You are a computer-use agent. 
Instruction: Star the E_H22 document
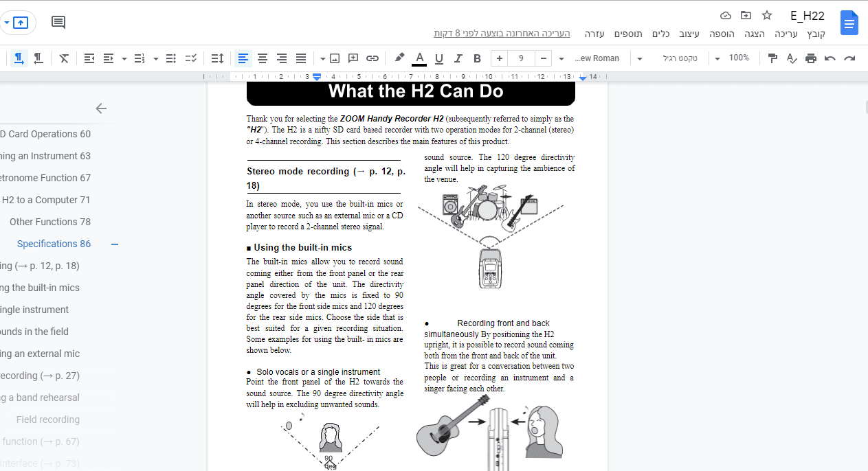pos(767,15)
